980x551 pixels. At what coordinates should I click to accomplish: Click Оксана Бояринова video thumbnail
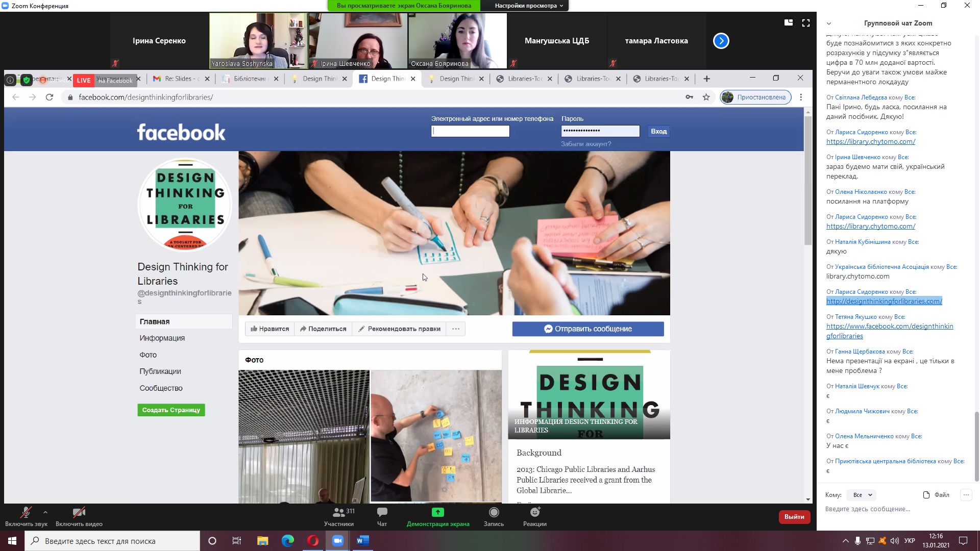pyautogui.click(x=458, y=41)
